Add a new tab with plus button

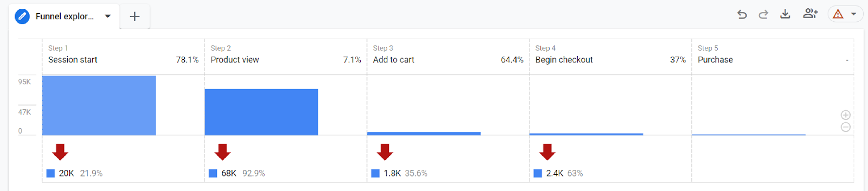134,17
